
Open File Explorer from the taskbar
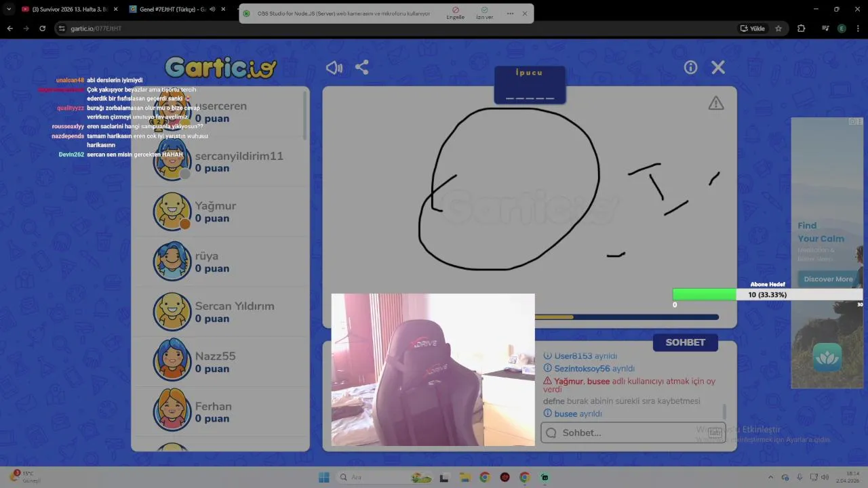pyautogui.click(x=465, y=477)
